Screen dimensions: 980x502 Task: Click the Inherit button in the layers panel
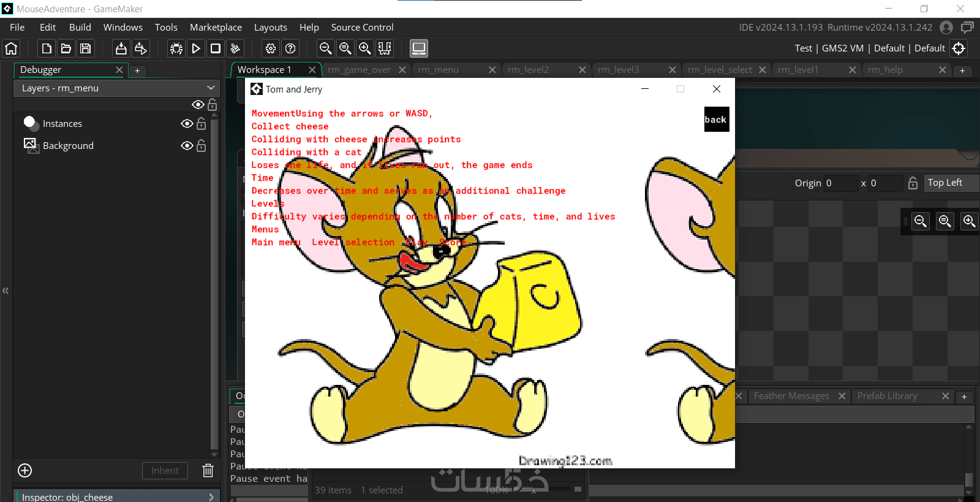[165, 471]
